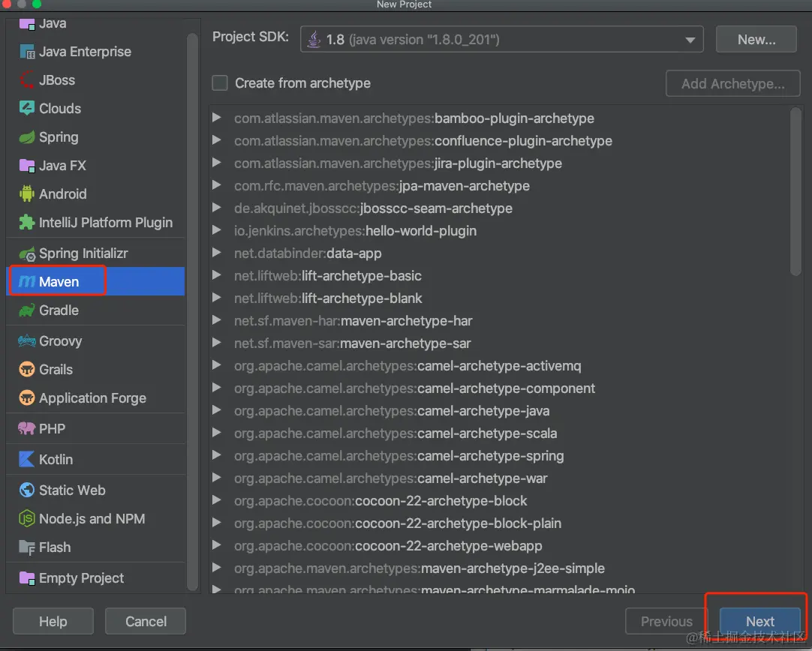Image resolution: width=812 pixels, height=651 pixels.
Task: Click the Groovy icon
Action: pos(26,340)
